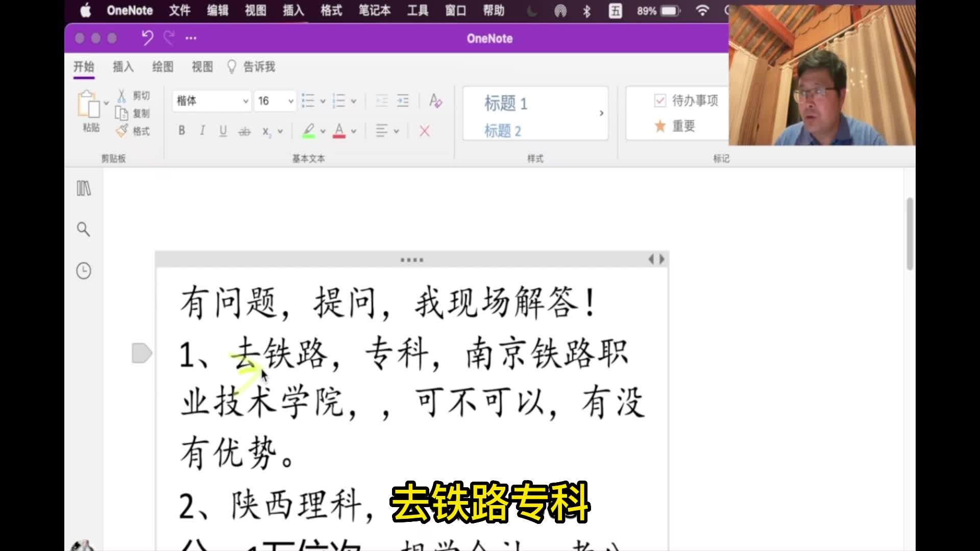Click the Bluetooth status icon
This screenshot has width=980, height=551.
coord(587,11)
